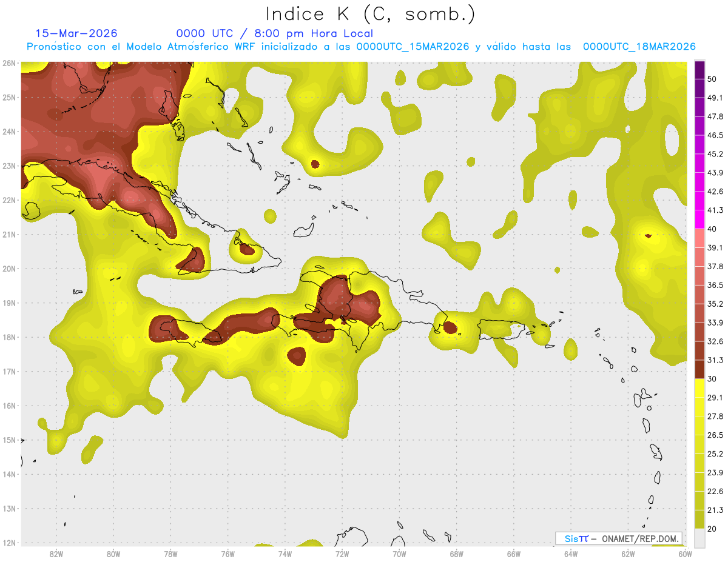Click the "66W" longitude label
This screenshot has height=562, width=728.
click(514, 554)
